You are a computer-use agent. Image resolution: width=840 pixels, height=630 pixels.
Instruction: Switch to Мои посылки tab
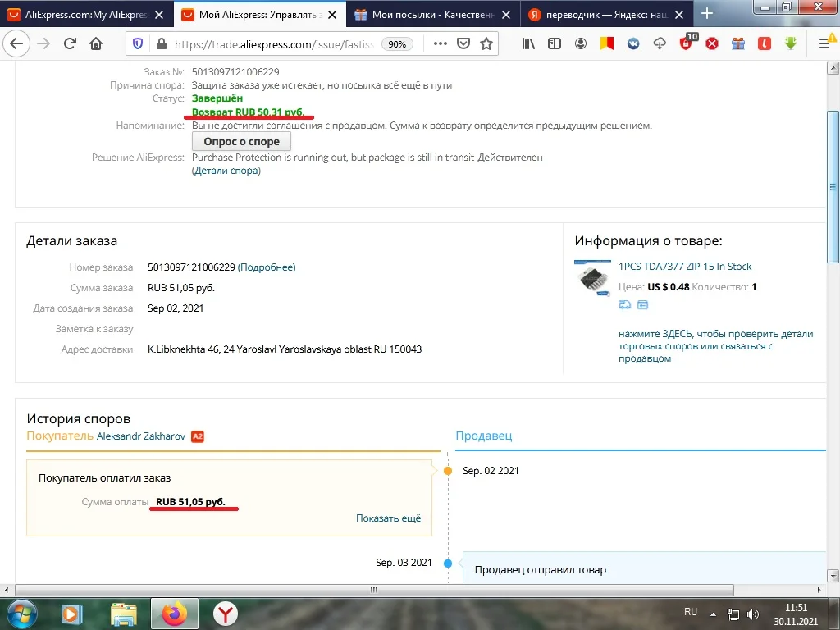[433, 15]
